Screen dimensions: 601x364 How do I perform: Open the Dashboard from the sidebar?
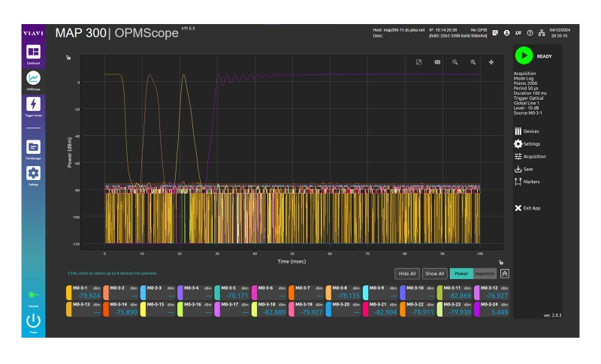(x=33, y=53)
